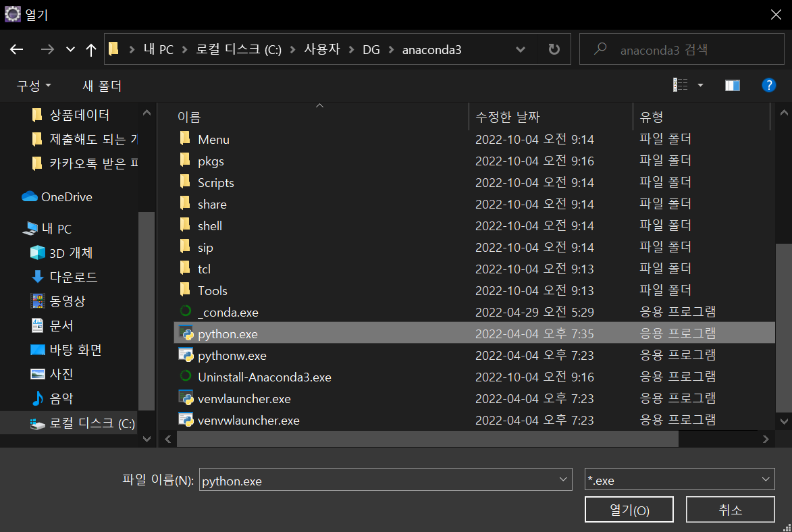The height and width of the screenshot is (532, 792).
Task: Select the pkgs folder icon
Action: tap(185, 160)
